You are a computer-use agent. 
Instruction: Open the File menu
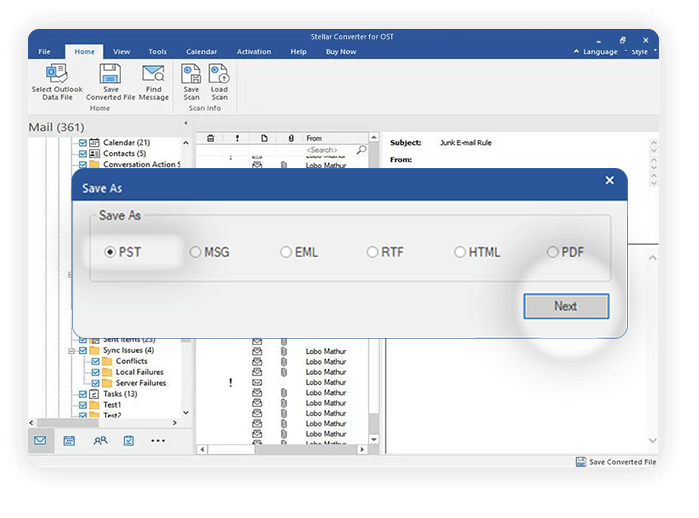[44, 52]
